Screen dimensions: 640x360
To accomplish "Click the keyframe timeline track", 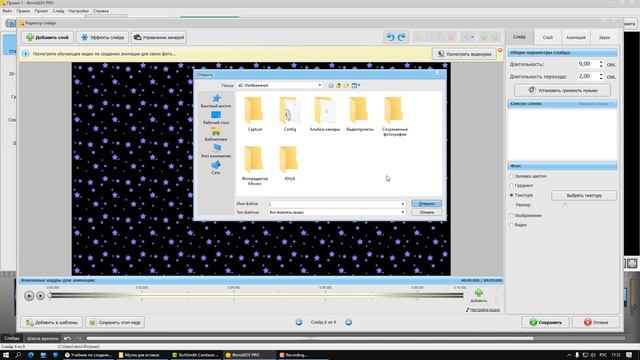I will pyautogui.click(x=256, y=296).
